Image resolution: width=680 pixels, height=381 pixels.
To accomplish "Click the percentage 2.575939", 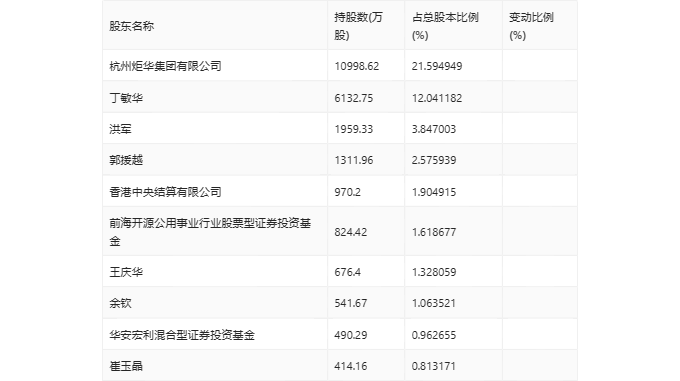I will pos(434,160).
